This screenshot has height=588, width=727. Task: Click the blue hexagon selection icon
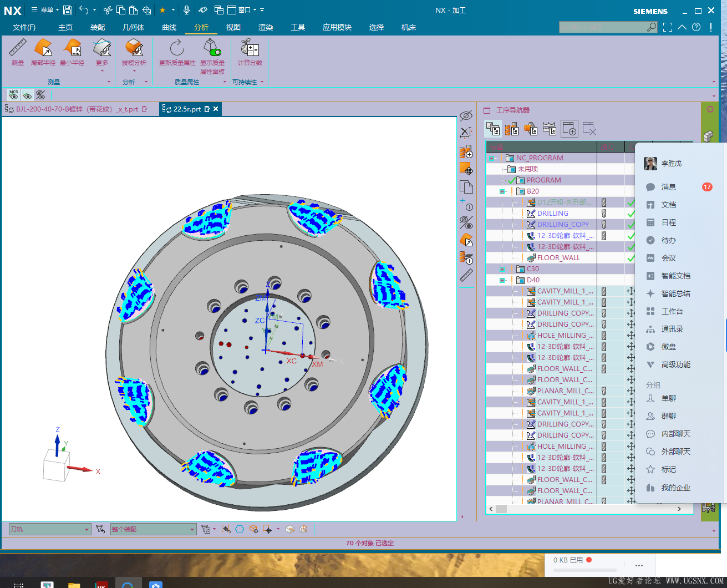point(240,529)
